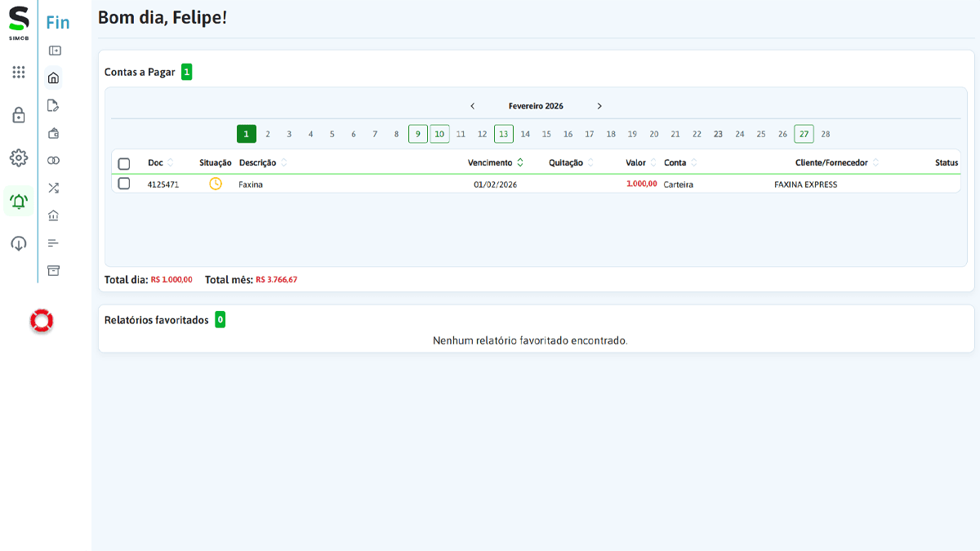Collapse the Fin sidebar panel
980x551 pixels.
pos(53,50)
